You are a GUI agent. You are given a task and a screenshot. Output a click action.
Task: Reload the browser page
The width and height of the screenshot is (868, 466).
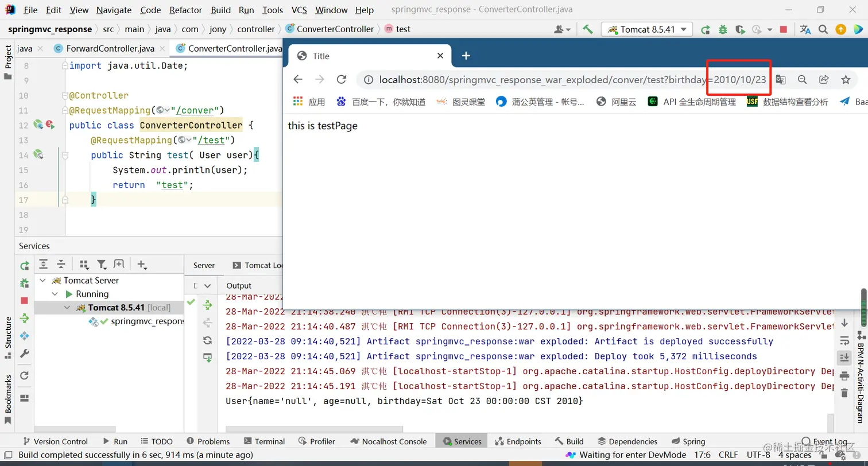(342, 80)
